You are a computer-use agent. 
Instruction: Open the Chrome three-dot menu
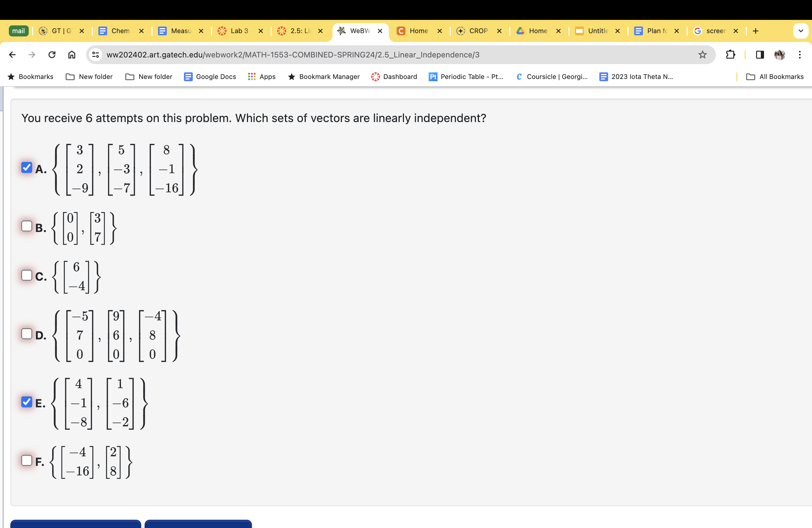click(800, 55)
